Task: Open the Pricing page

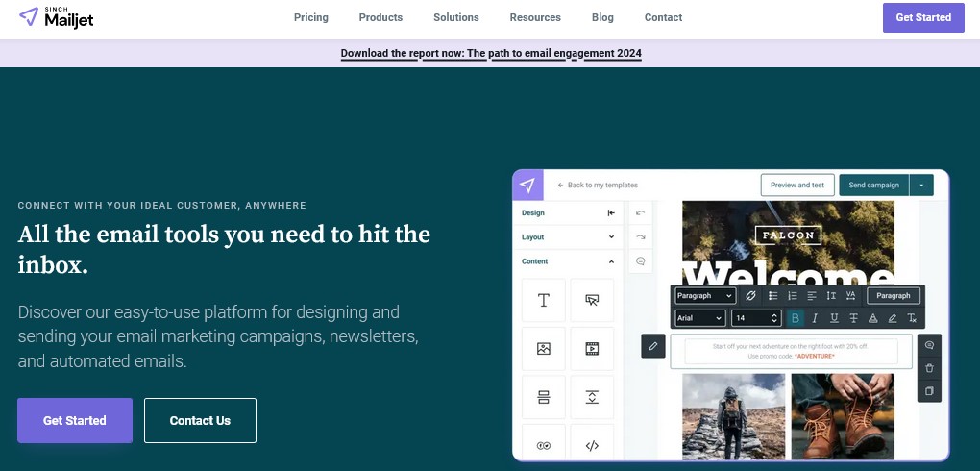Action: tap(310, 17)
